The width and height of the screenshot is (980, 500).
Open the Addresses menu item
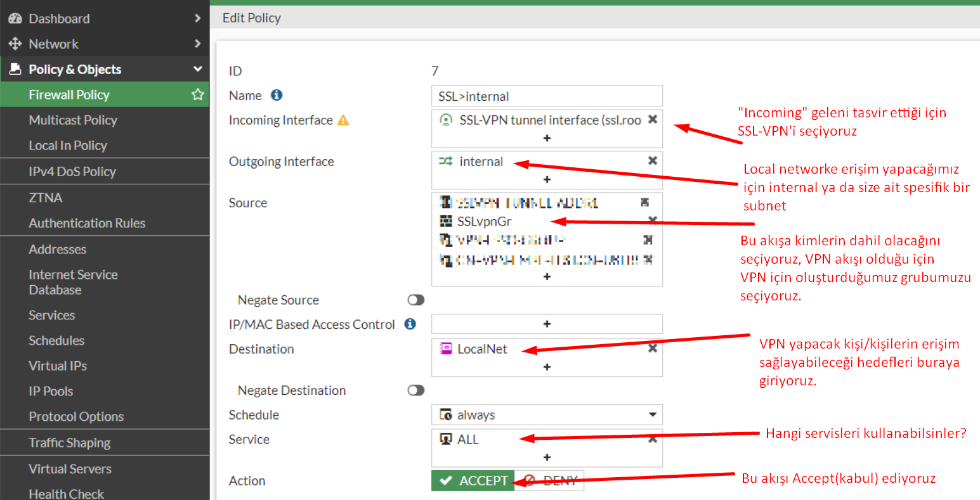[x=58, y=249]
